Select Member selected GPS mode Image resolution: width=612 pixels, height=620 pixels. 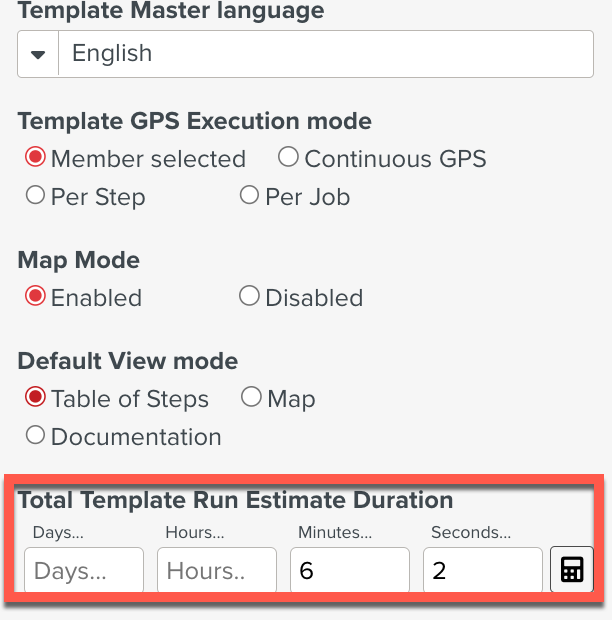coord(36,158)
